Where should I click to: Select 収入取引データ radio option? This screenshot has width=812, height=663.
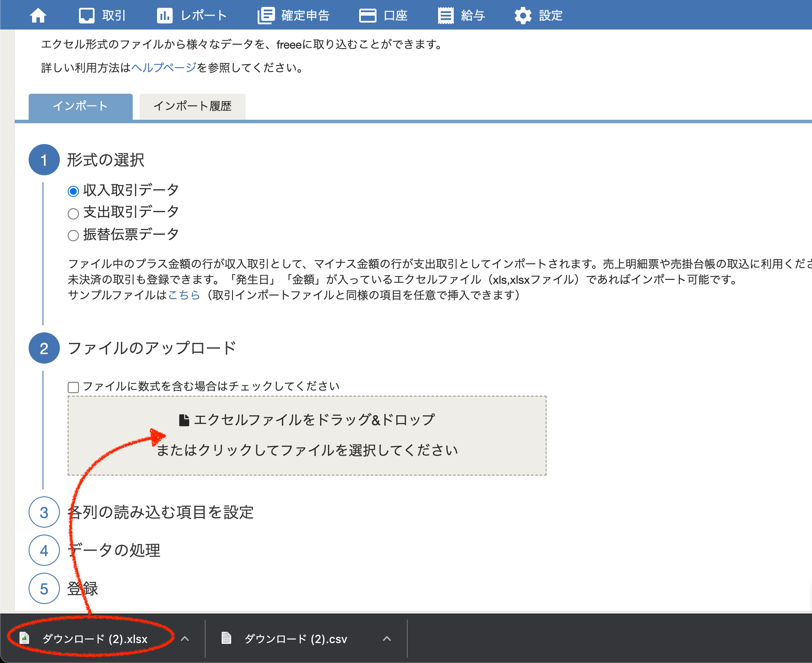coord(73,191)
